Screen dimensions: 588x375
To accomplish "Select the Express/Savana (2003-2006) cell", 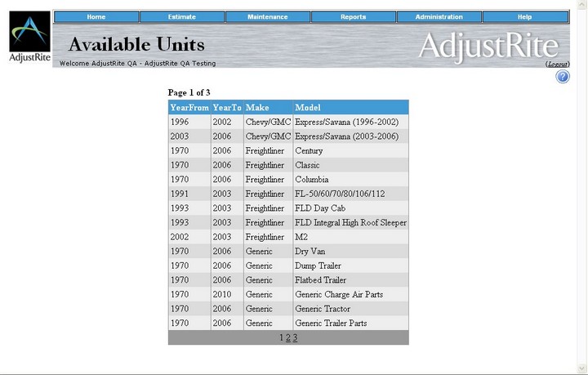I will coord(350,136).
